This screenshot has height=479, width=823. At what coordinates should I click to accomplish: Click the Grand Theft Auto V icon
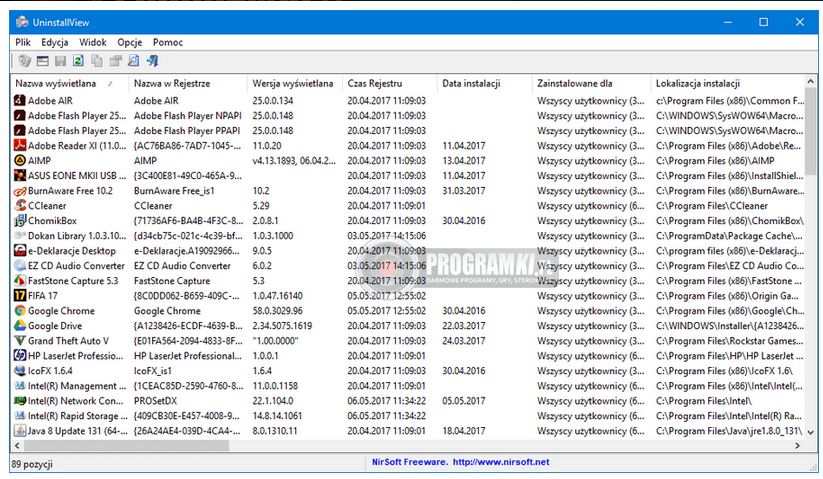point(19,341)
